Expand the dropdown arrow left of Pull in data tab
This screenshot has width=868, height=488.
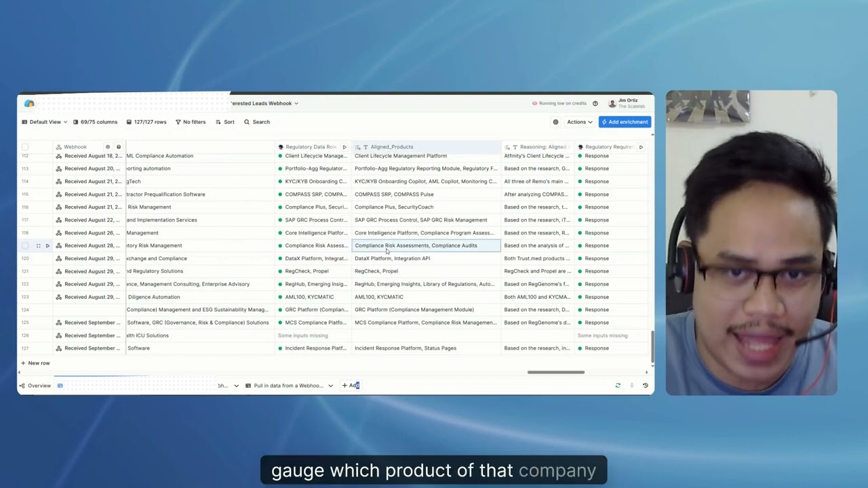tap(236, 386)
